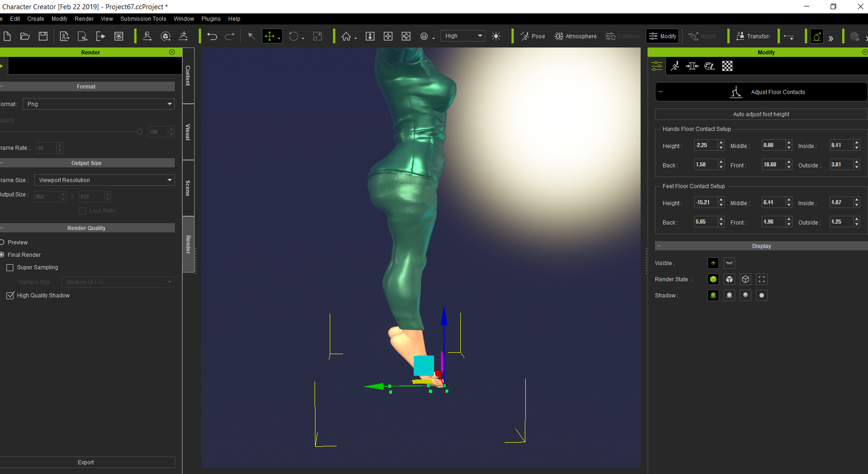868x474 pixels.
Task: Collapse the Display section
Action: (659, 246)
